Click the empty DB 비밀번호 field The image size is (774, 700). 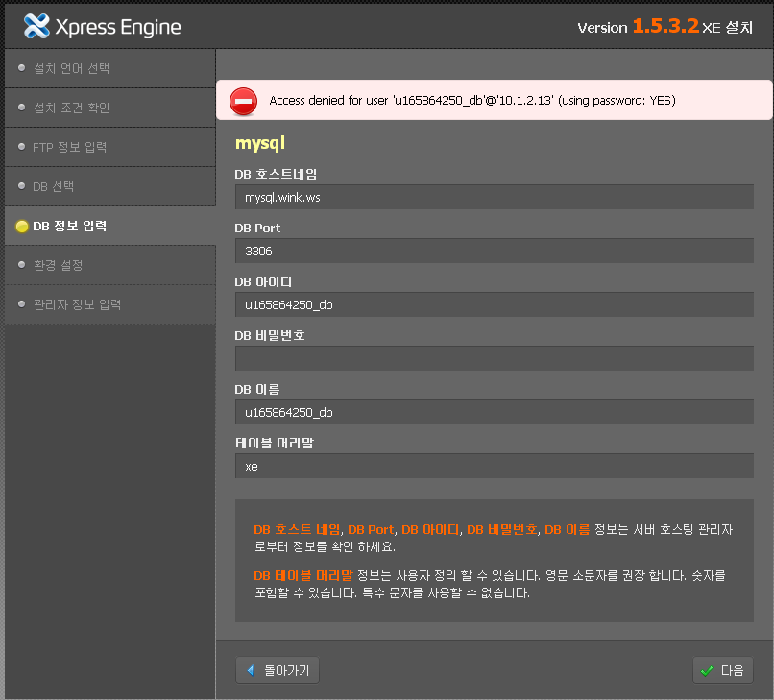point(495,358)
